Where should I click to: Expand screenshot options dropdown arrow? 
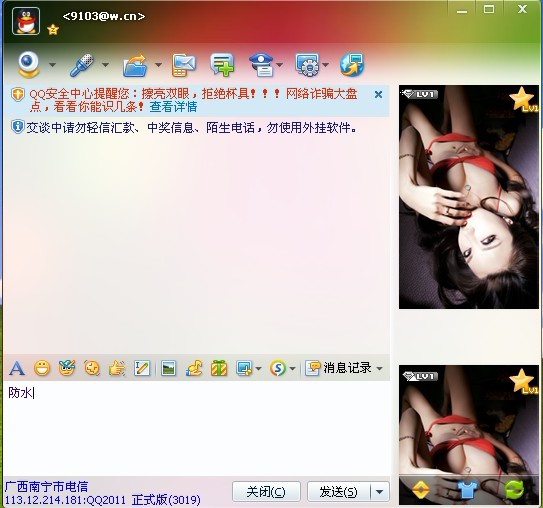pos(258,368)
